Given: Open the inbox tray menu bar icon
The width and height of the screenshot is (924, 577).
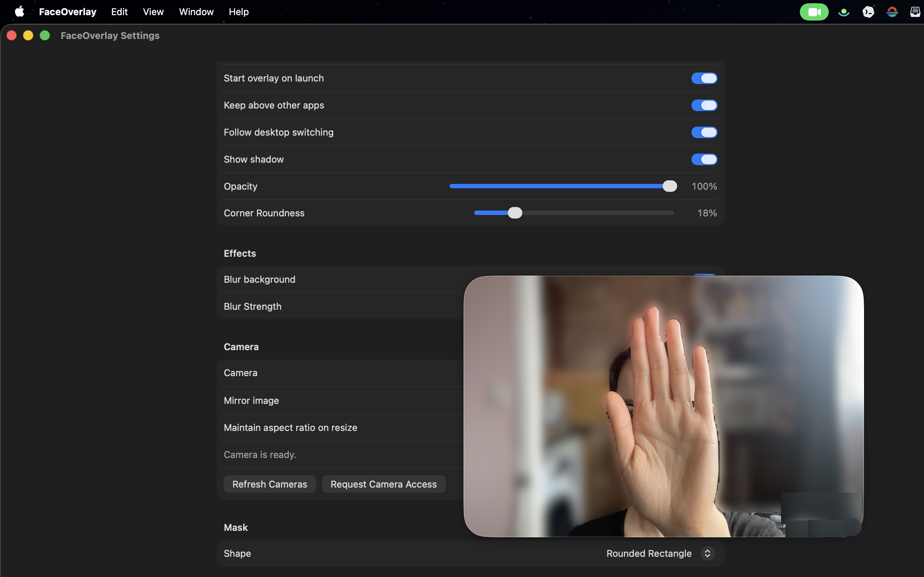Looking at the screenshot, I should pyautogui.click(x=915, y=12).
